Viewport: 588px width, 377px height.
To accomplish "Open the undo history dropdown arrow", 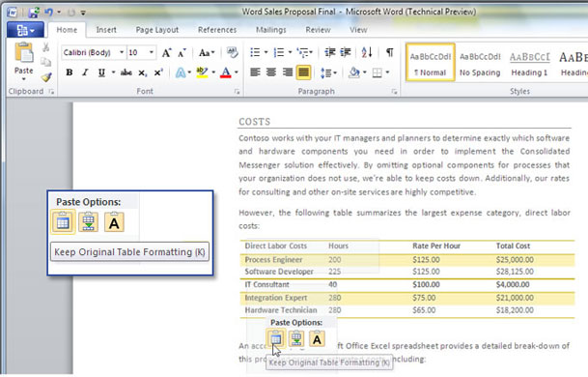I will click(59, 13).
